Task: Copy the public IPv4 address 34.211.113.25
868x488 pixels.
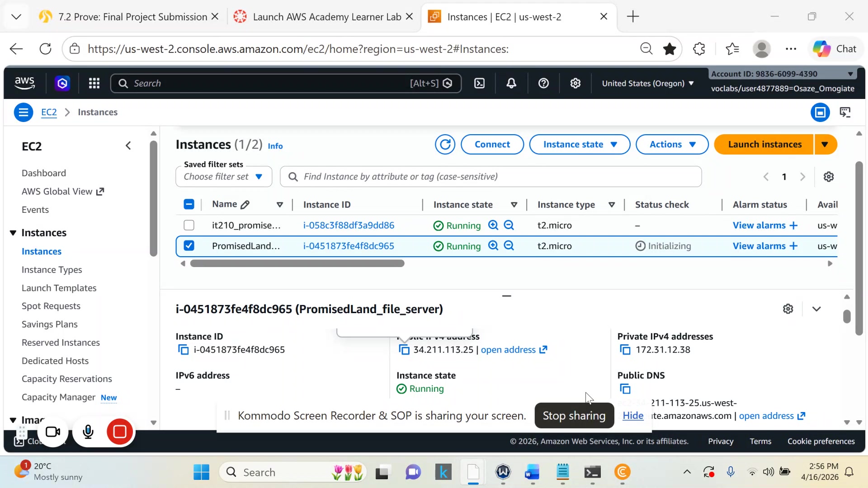Action: pos(404,350)
